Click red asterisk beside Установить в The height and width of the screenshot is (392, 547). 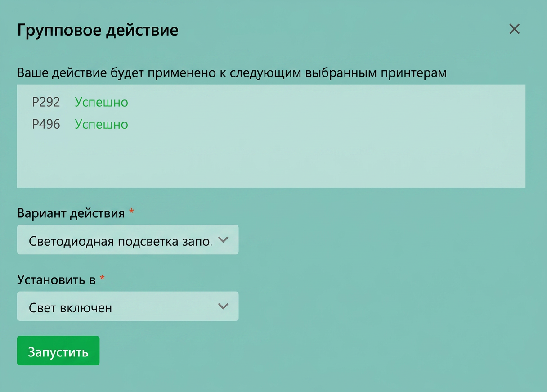pos(102,278)
